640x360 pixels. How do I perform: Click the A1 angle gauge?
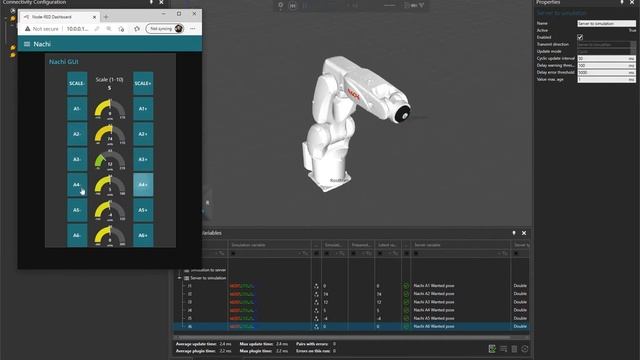110,109
